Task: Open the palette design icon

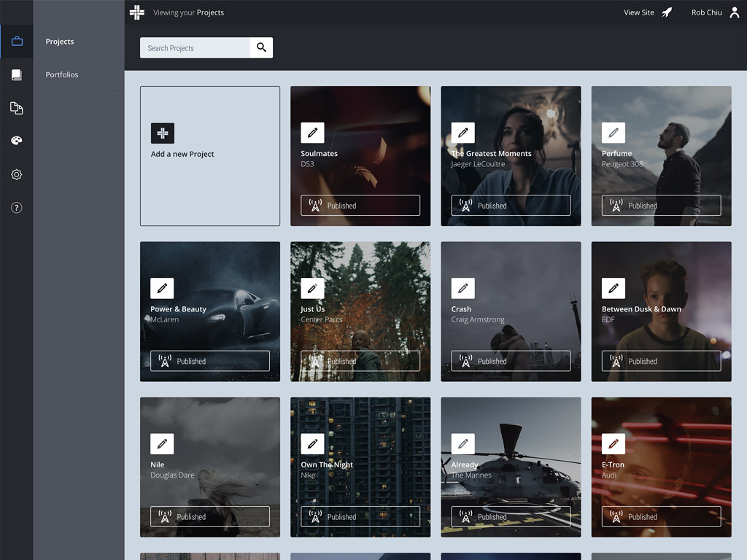Action: click(17, 141)
